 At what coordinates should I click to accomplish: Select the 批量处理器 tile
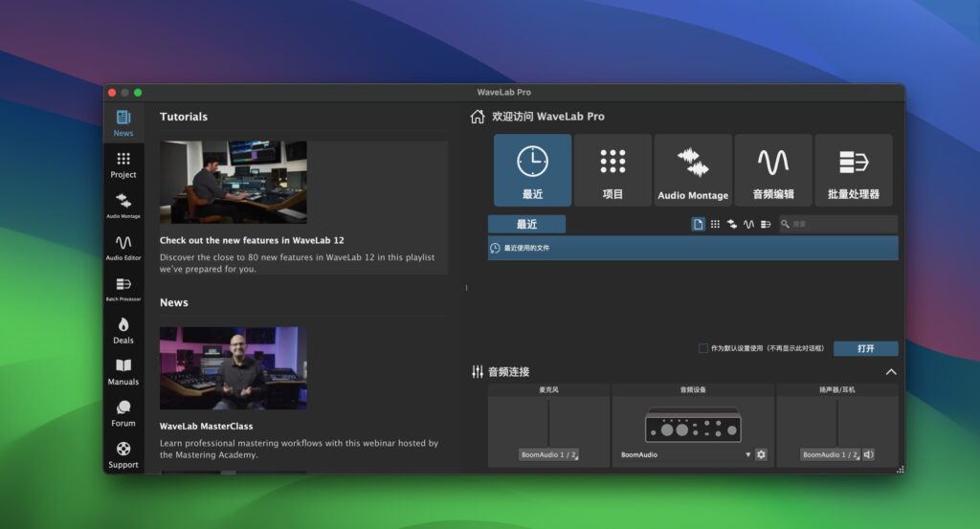point(853,170)
